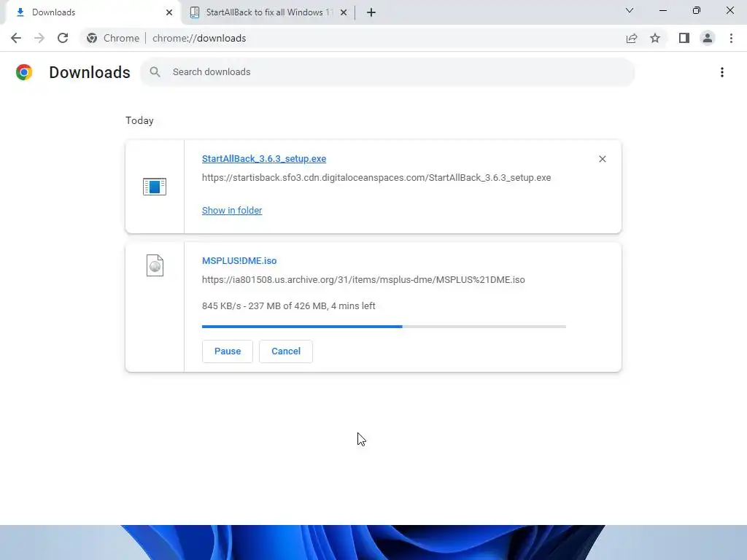Click the search magnifier icon
This screenshot has width=747, height=560.
pos(155,72)
